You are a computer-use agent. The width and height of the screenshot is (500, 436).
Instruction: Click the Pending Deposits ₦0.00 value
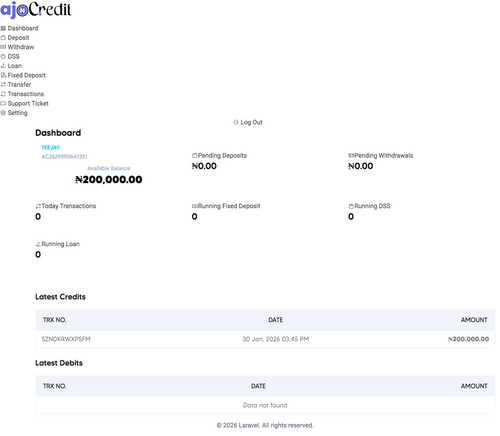coord(204,166)
